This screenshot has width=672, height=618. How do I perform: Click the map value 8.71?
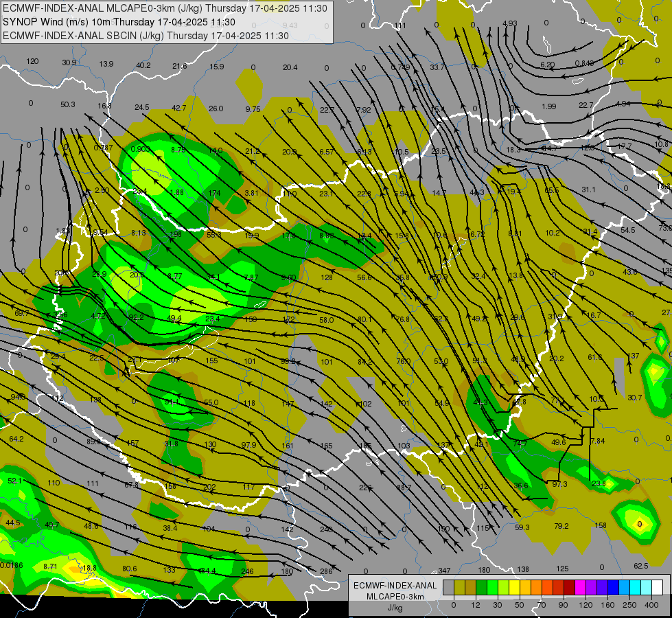point(50,566)
